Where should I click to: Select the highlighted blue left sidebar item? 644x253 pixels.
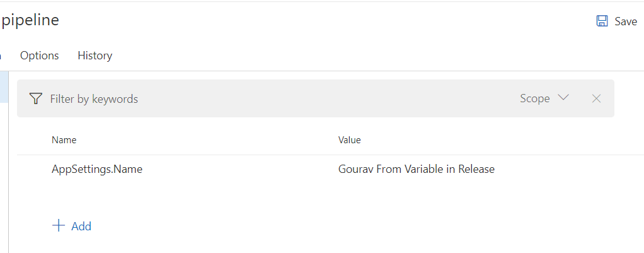click(x=3, y=87)
